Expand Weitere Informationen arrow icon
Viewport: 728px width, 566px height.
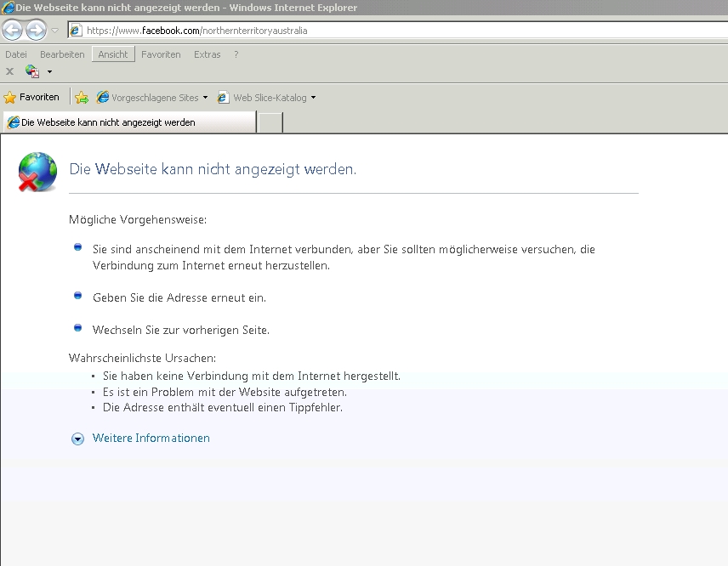click(77, 439)
